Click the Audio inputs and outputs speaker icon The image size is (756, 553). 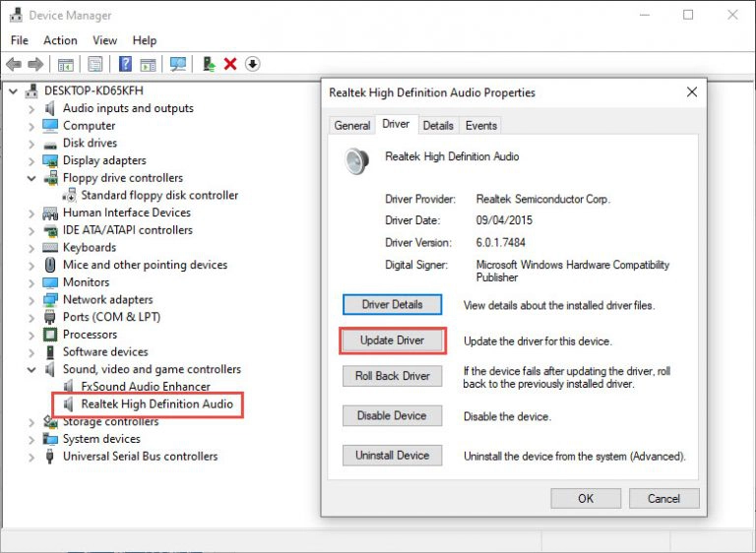coord(49,108)
